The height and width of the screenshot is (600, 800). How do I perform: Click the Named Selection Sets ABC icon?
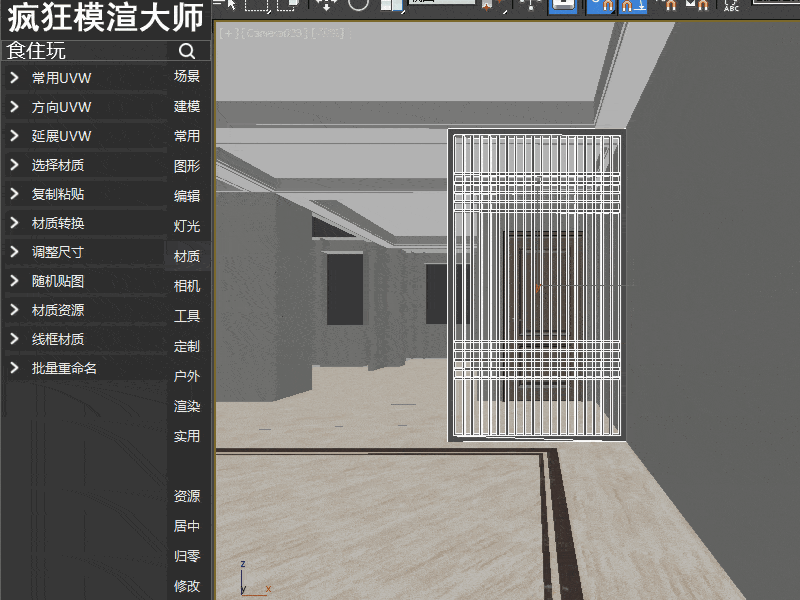731,7
